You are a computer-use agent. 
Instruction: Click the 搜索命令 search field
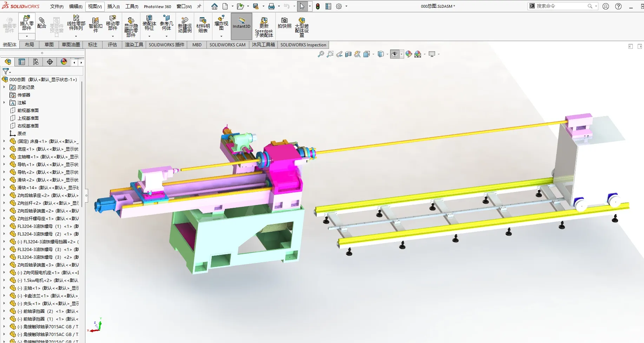click(x=561, y=6)
